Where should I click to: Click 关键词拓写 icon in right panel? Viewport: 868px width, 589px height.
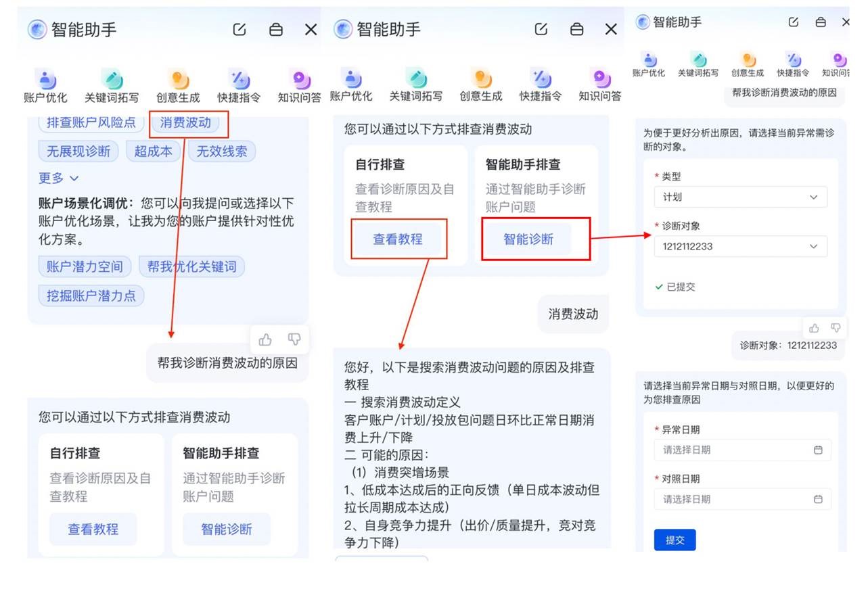[698, 60]
